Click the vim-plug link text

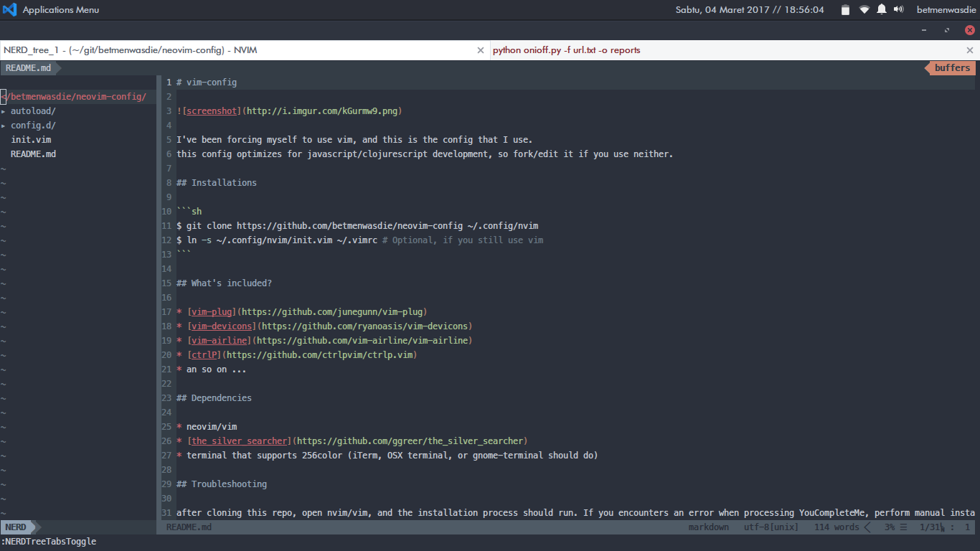point(212,312)
